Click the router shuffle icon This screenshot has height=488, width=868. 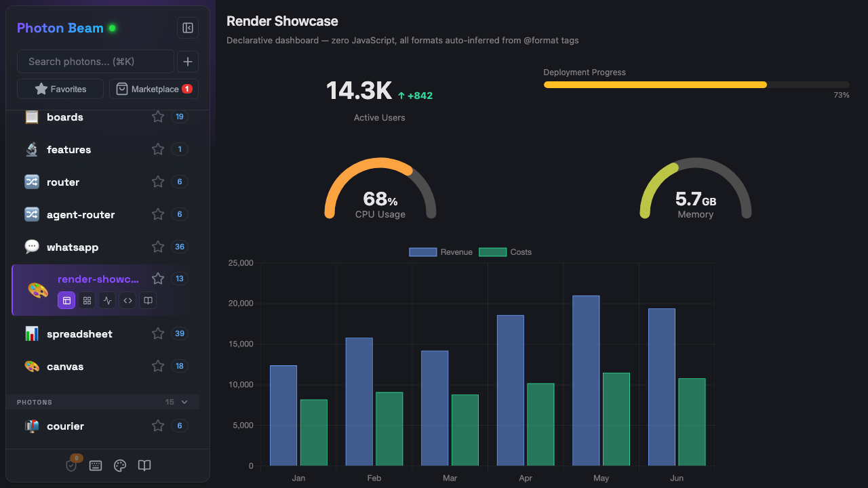pos(32,182)
